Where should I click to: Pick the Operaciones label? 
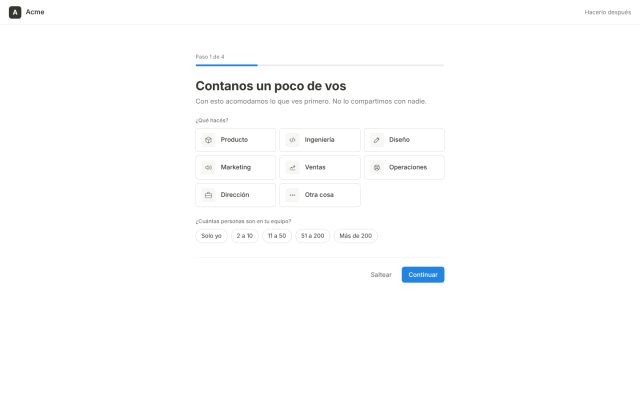pyautogui.click(x=408, y=167)
